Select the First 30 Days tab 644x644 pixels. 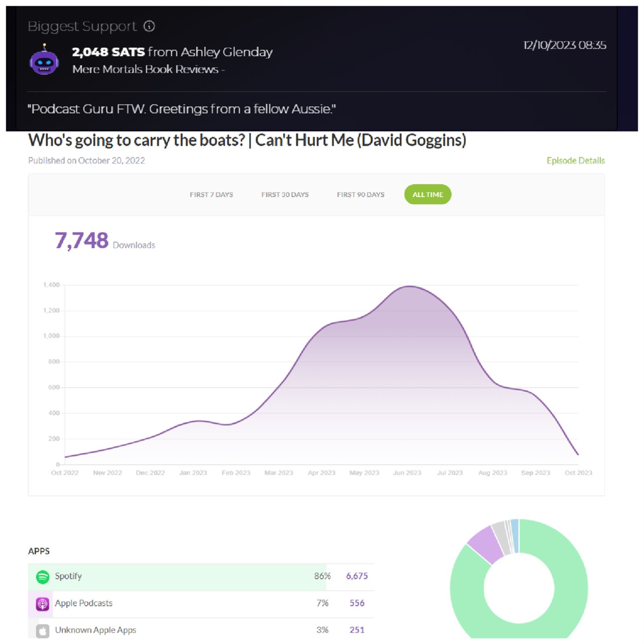click(x=285, y=194)
